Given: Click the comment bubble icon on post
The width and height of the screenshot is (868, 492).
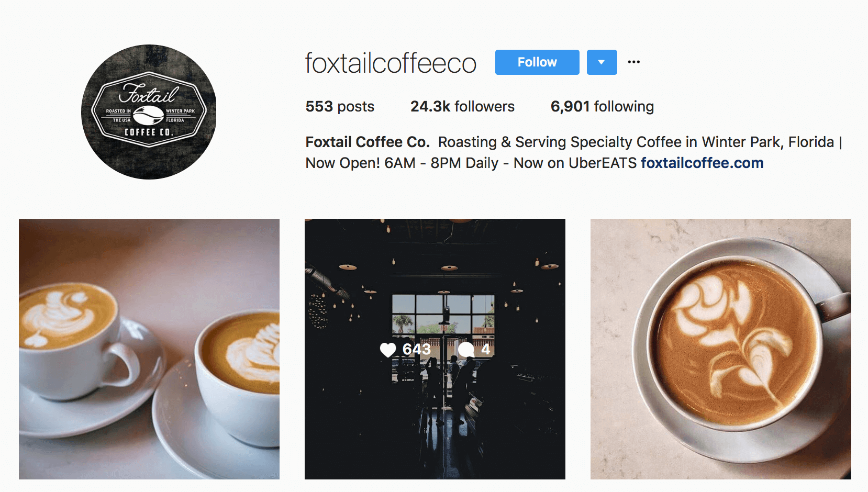Looking at the screenshot, I should pos(466,350).
